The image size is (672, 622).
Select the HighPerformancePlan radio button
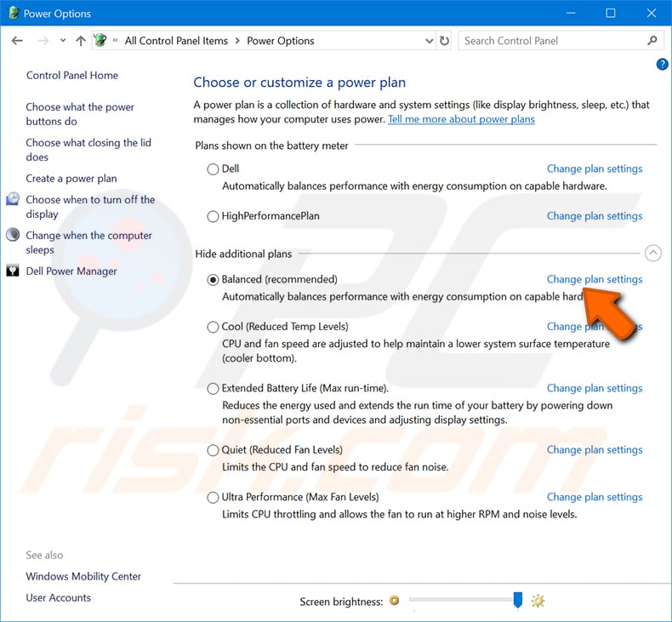click(x=213, y=216)
